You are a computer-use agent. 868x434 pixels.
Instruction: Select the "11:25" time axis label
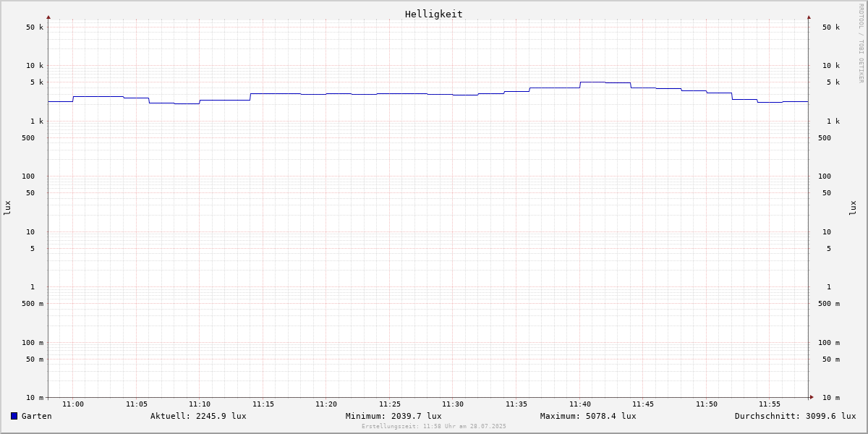[390, 404]
